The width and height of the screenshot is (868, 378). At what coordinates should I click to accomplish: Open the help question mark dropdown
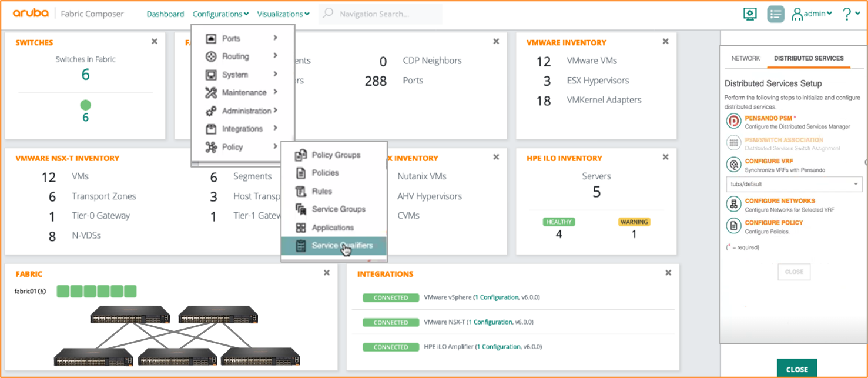[851, 14]
